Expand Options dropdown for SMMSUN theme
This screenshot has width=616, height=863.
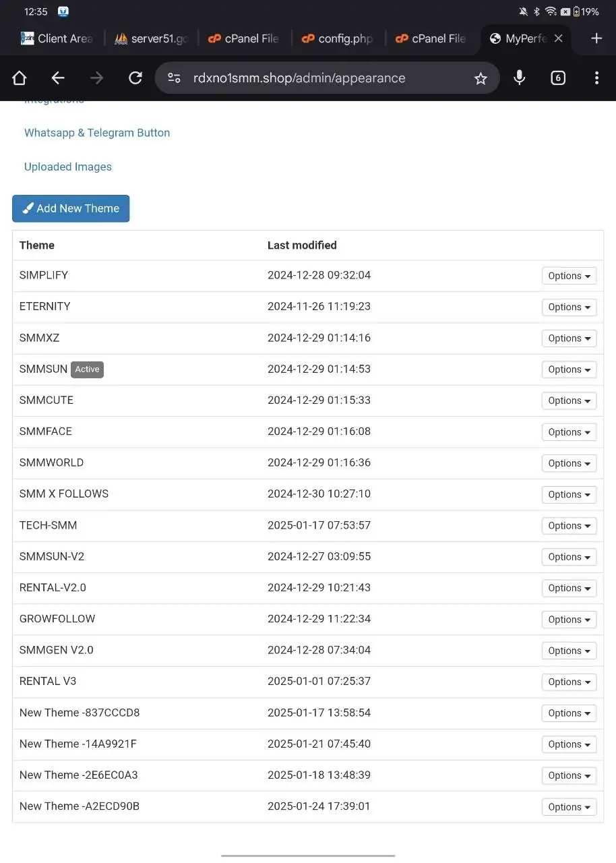[x=569, y=369]
